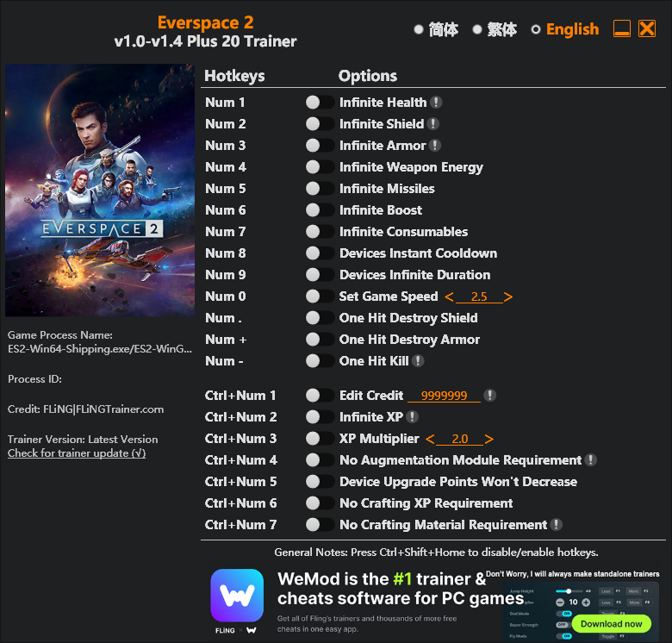672x643 pixels.
Task: Click the Edit Credit value field
Action: [x=444, y=396]
